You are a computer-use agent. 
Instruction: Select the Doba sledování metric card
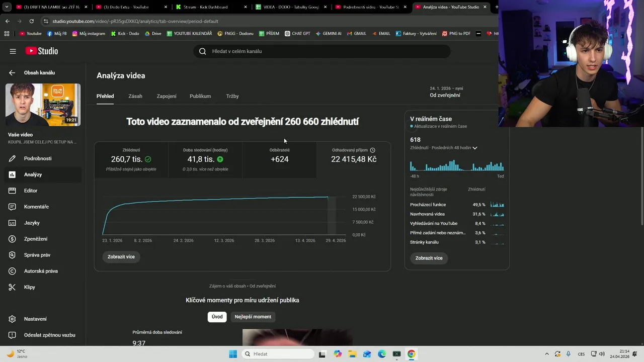point(205,160)
